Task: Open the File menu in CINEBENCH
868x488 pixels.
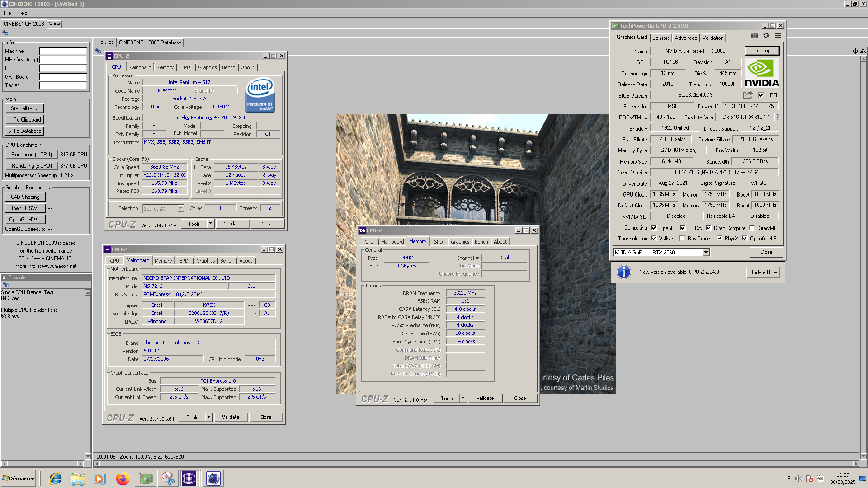Action: tap(7, 13)
